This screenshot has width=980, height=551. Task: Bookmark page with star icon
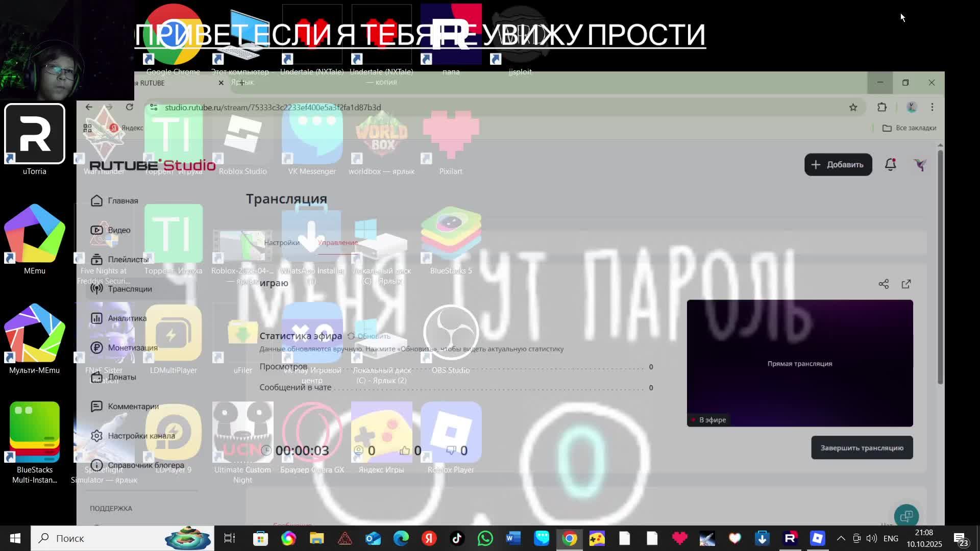[x=853, y=107]
